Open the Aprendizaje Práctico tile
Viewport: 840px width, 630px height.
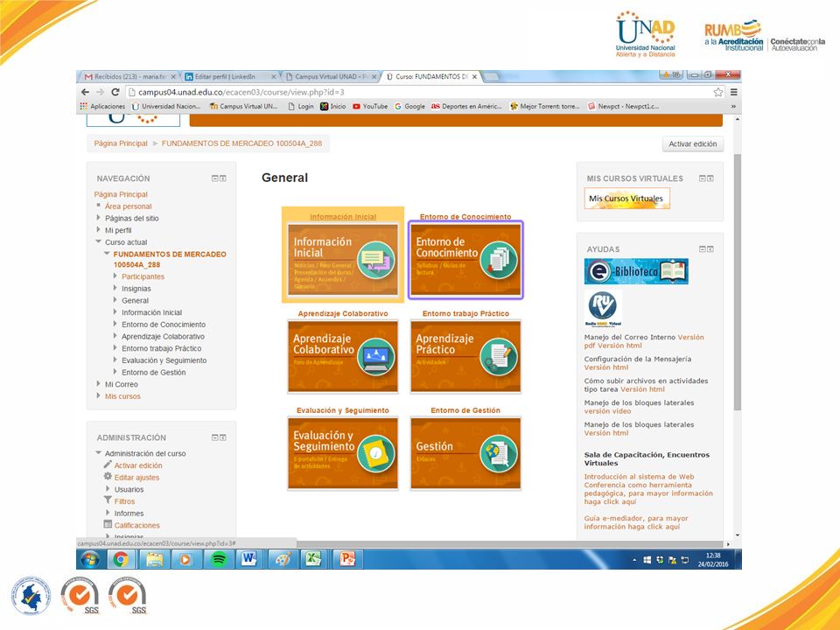click(x=465, y=356)
